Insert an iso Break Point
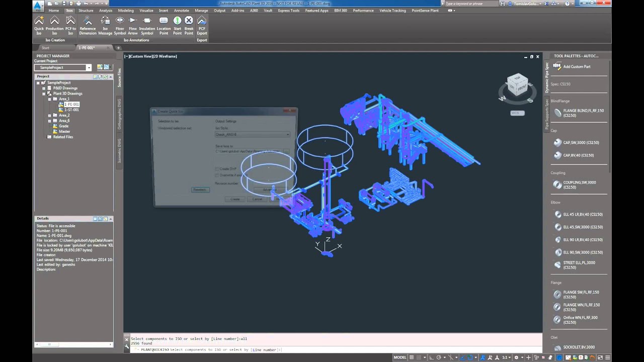 click(x=189, y=25)
